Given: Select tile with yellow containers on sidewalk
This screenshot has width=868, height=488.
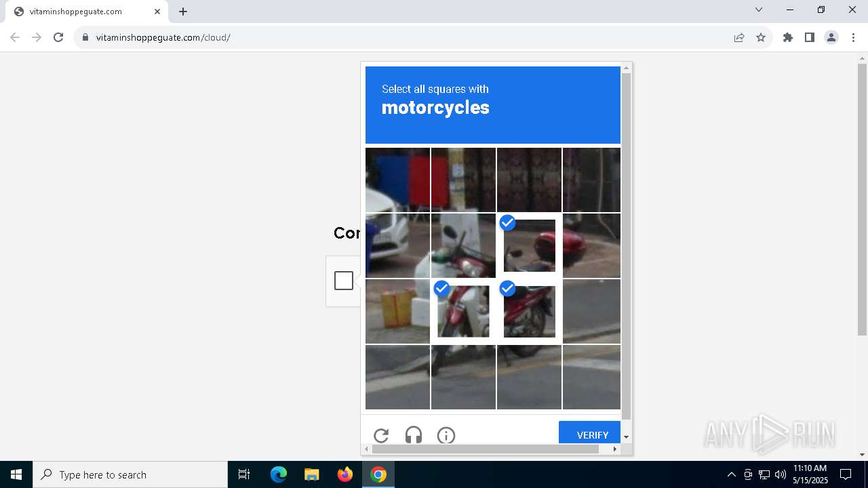Looking at the screenshot, I should [x=398, y=311].
